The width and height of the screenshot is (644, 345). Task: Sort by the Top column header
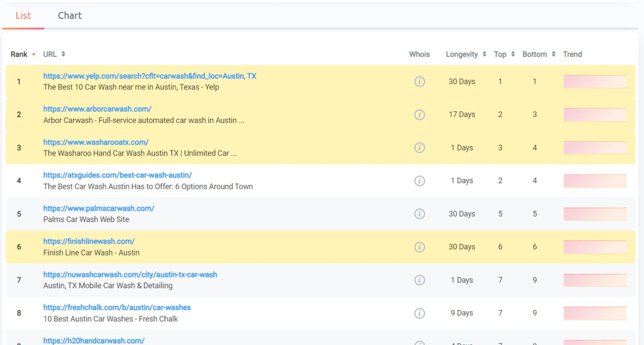pyautogui.click(x=504, y=54)
